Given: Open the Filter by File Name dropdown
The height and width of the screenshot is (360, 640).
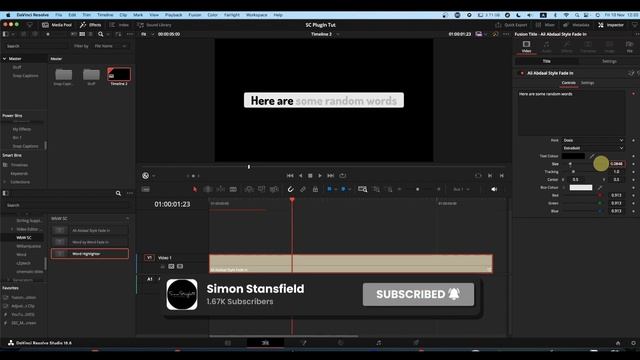Looking at the screenshot, I should coord(110,46).
